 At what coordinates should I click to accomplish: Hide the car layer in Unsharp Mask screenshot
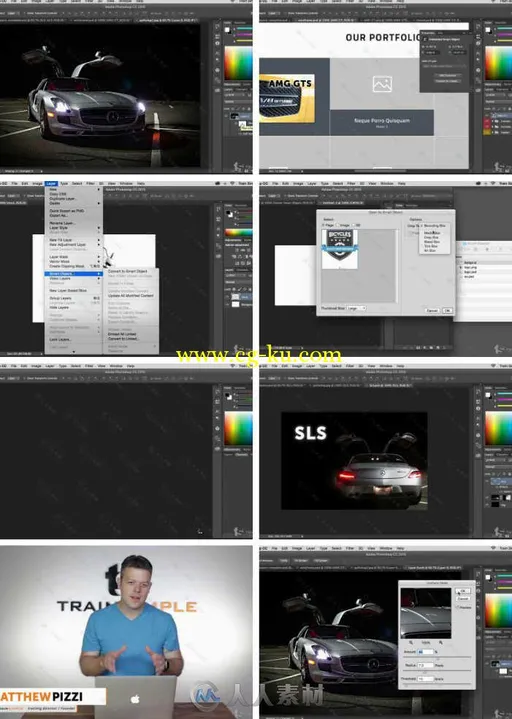click(489, 664)
